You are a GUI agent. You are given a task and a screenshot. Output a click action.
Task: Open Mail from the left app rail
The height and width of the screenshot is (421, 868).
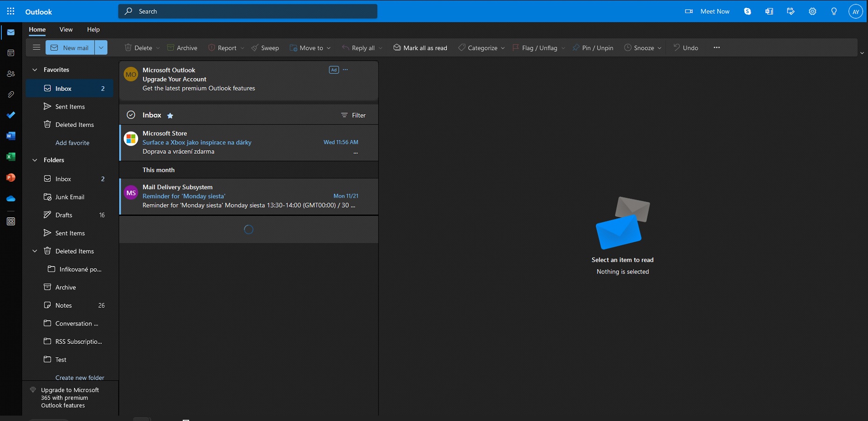click(x=11, y=32)
